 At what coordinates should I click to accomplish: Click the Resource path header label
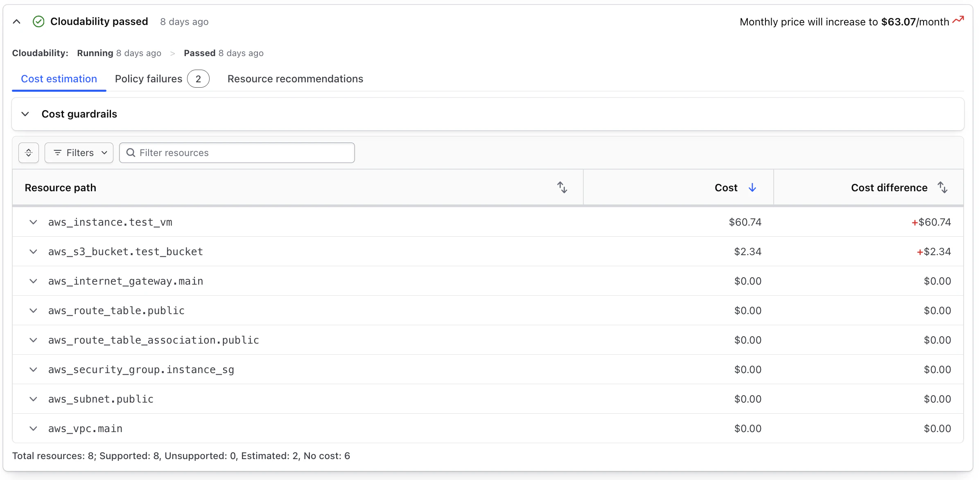click(61, 188)
